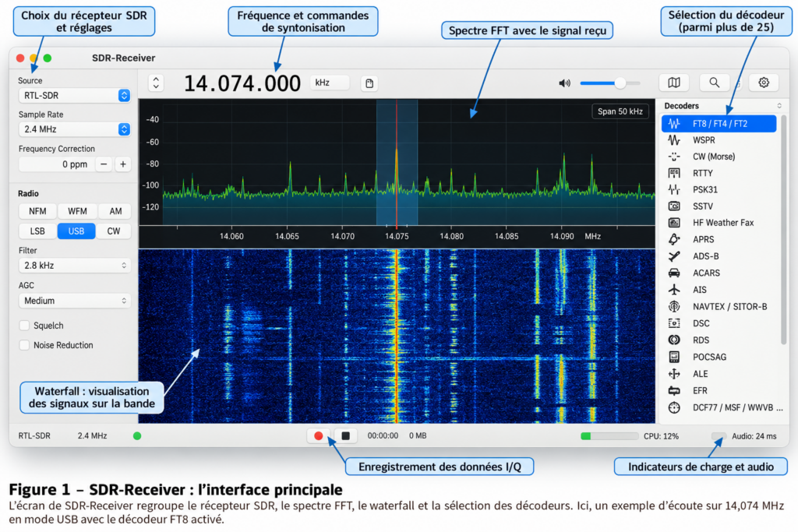
Task: Switch radio mode to NFM
Action: [37, 211]
